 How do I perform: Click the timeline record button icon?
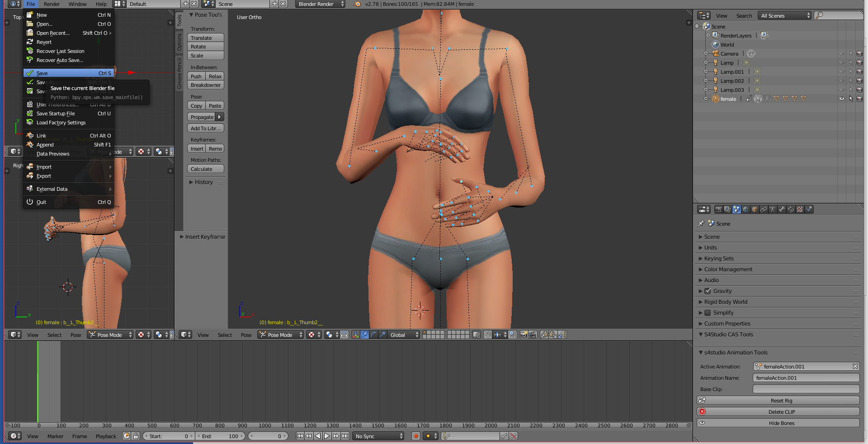[415, 436]
